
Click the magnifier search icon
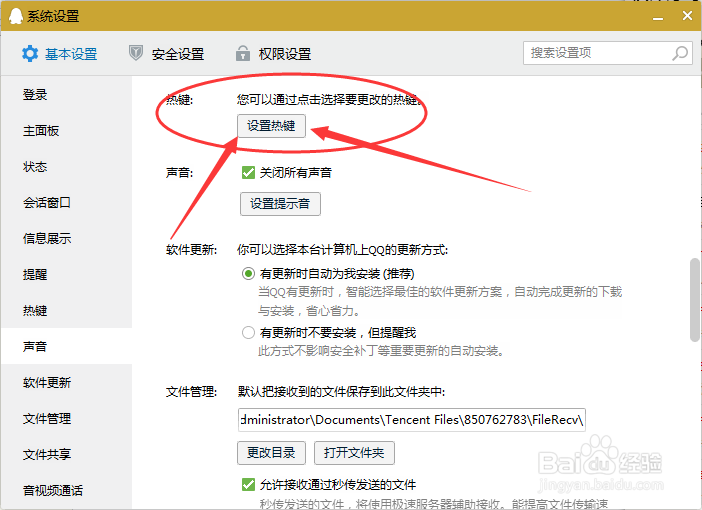point(680,53)
